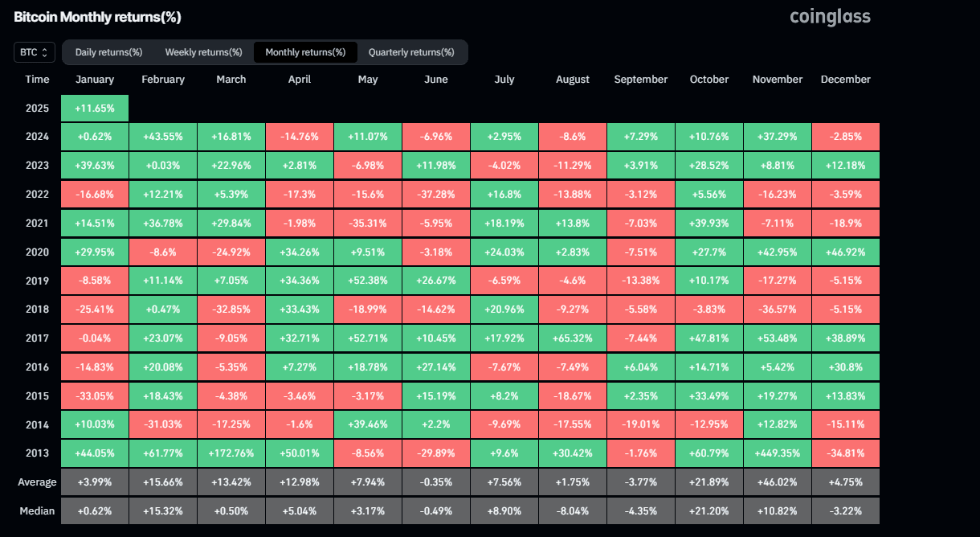The height and width of the screenshot is (537, 980).
Task: Open the Quarterly returns(%) view
Action: tap(412, 51)
